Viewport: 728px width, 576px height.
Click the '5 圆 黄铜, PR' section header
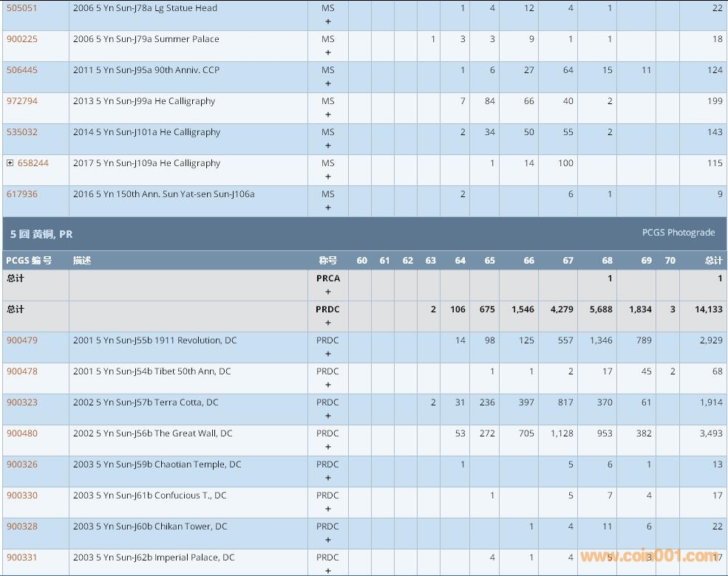[41, 233]
